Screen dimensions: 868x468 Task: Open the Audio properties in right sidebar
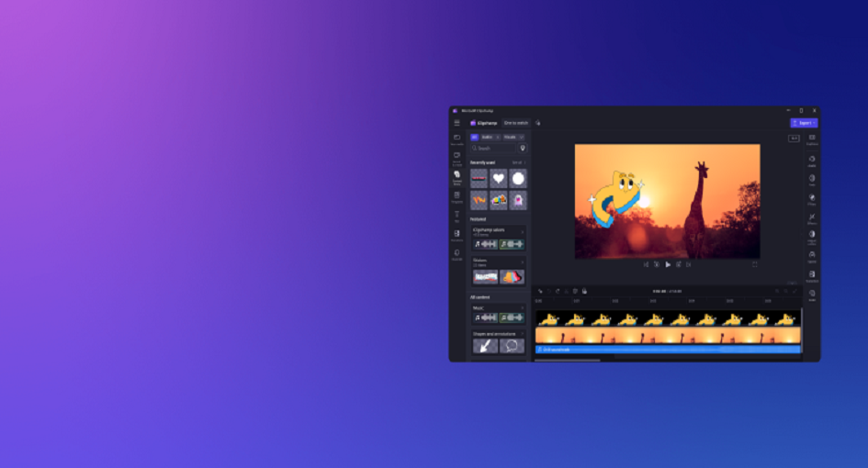tap(812, 161)
